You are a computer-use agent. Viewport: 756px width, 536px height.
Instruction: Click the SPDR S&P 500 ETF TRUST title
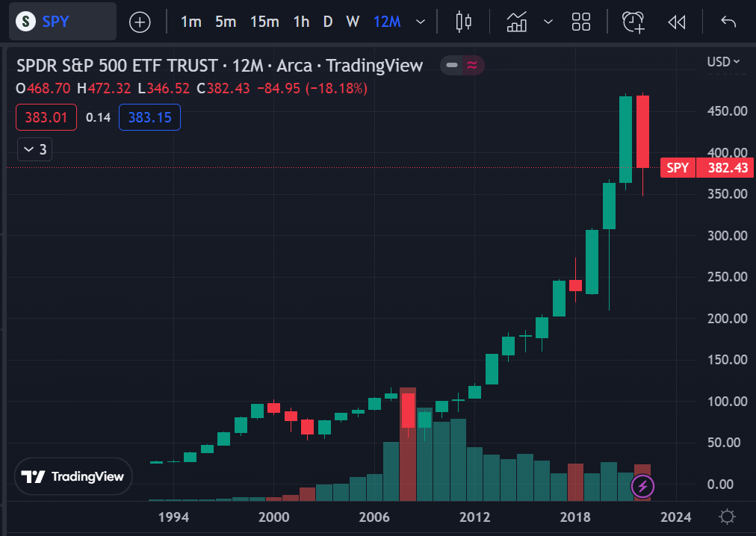pyautogui.click(x=117, y=66)
